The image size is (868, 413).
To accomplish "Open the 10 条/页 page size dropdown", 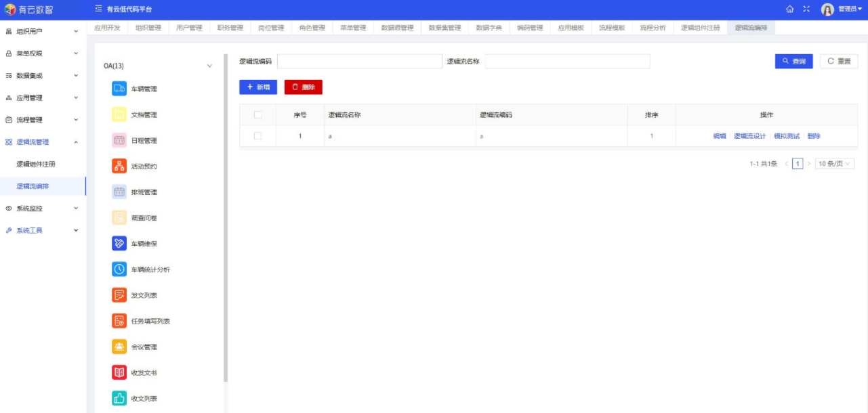I will click(x=834, y=164).
